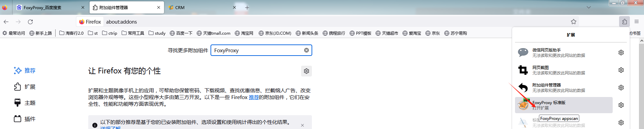This screenshot has width=644, height=129.
Task: Open a new tab with plus
Action: 247,7
